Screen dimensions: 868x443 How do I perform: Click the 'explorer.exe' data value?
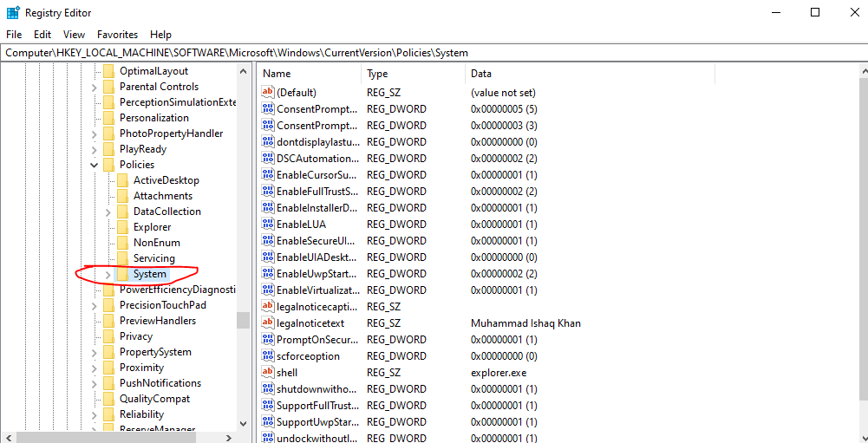tap(499, 373)
